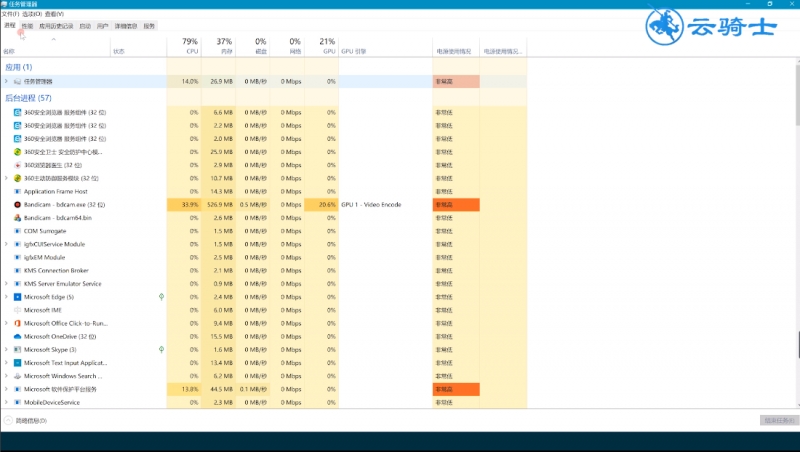The image size is (800, 452).
Task: Click the Microsoft Text Input Application icon
Action: pos(17,363)
